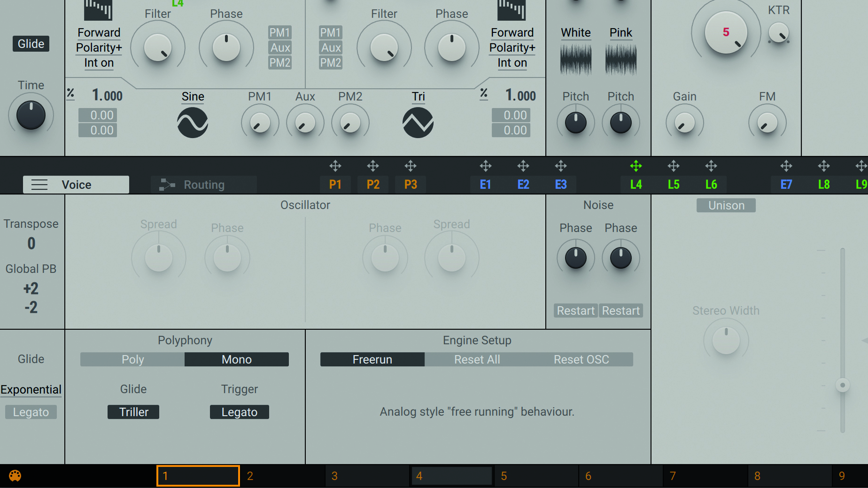Click the Triller glide mode button

[133, 412]
